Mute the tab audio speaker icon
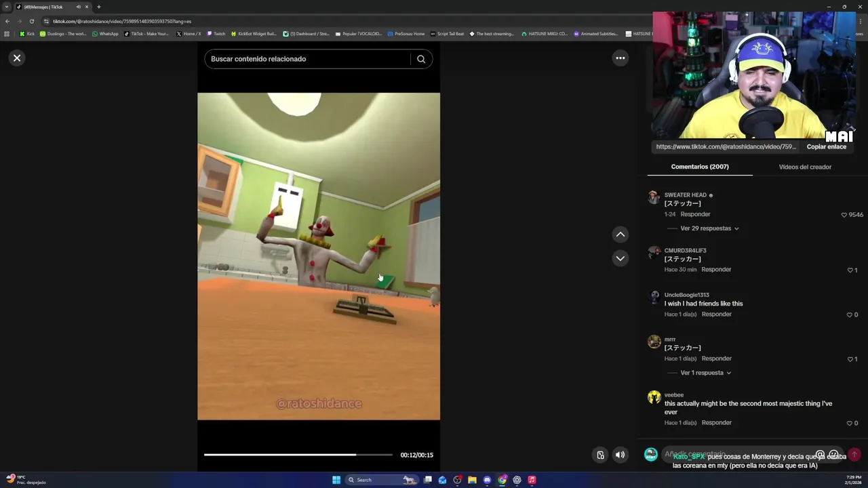 coord(79,7)
